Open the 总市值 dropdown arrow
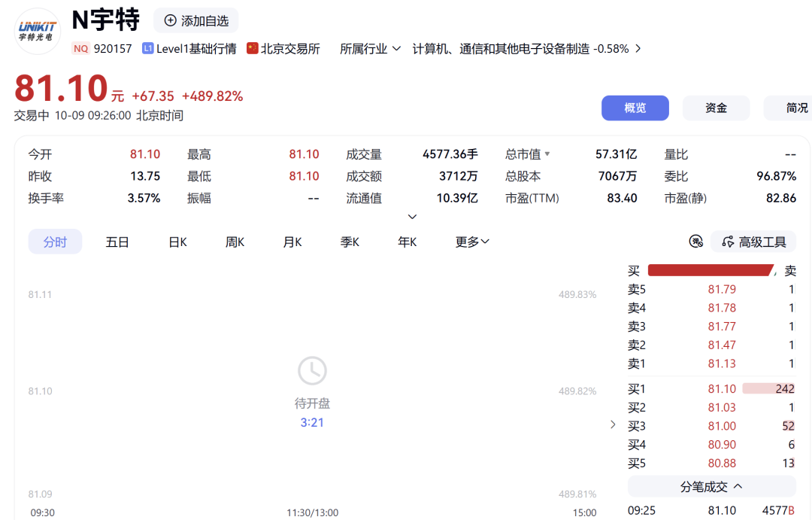 click(547, 154)
